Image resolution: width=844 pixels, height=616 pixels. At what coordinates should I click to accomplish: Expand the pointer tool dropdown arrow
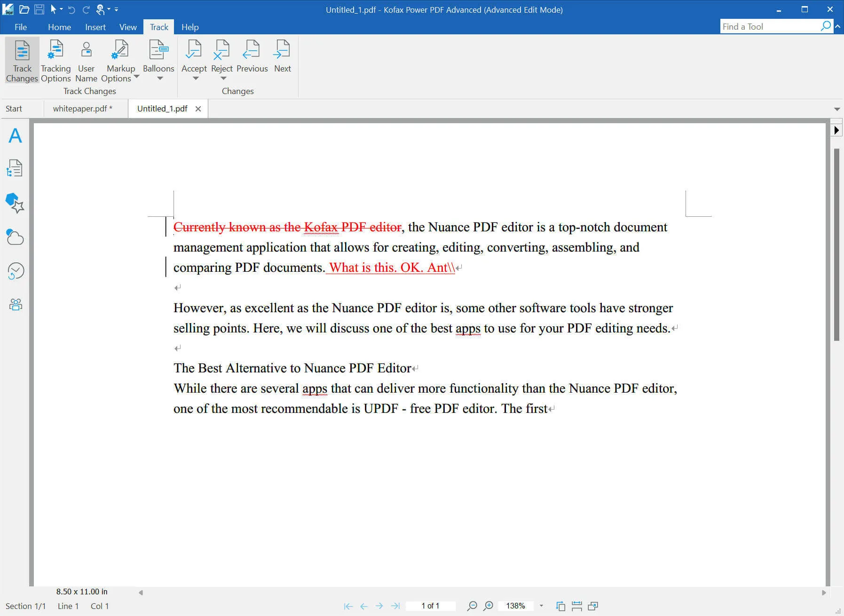[x=61, y=9]
